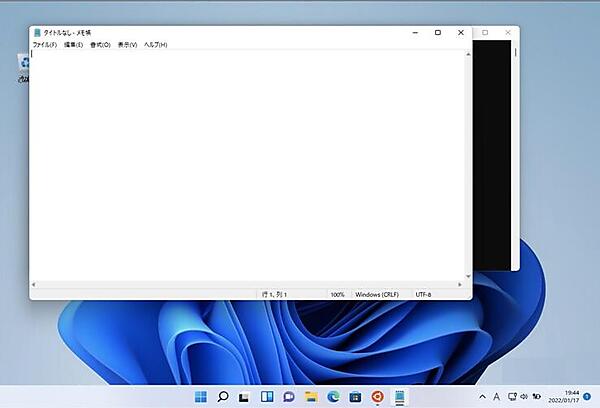This screenshot has height=408, width=600.
Task: Toggle the IME input mode indicator
Action: (x=497, y=397)
